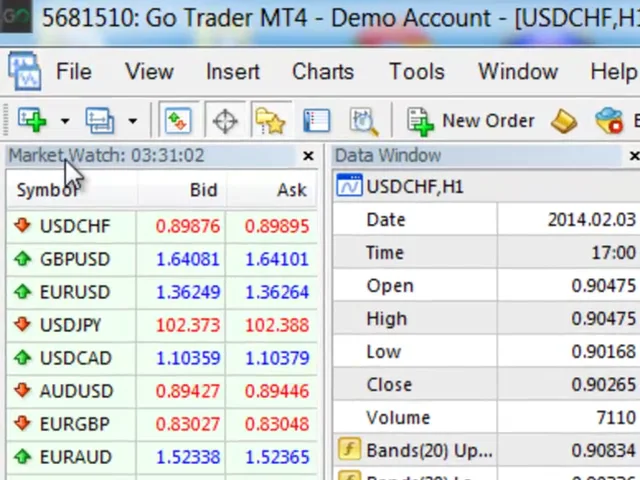Click the MetaEditor yellow book icon
Screen dimensions: 640x480
pyautogui.click(x=564, y=121)
